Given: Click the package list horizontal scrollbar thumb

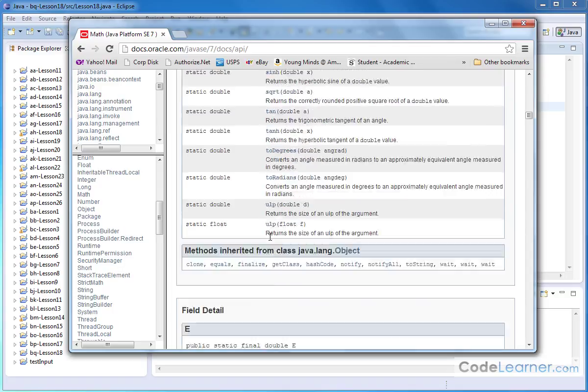Looking at the screenshot, I should tap(101, 148).
